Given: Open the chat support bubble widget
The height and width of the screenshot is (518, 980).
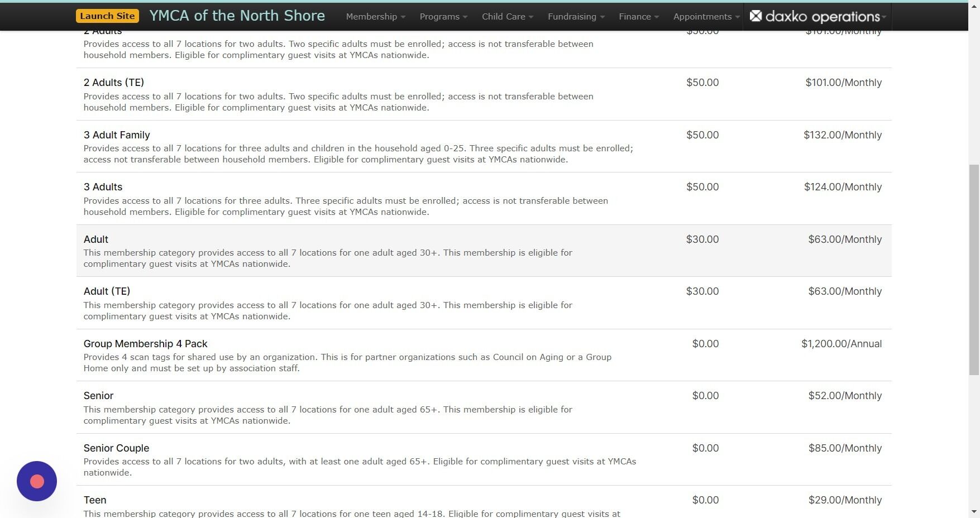Looking at the screenshot, I should pyautogui.click(x=36, y=481).
